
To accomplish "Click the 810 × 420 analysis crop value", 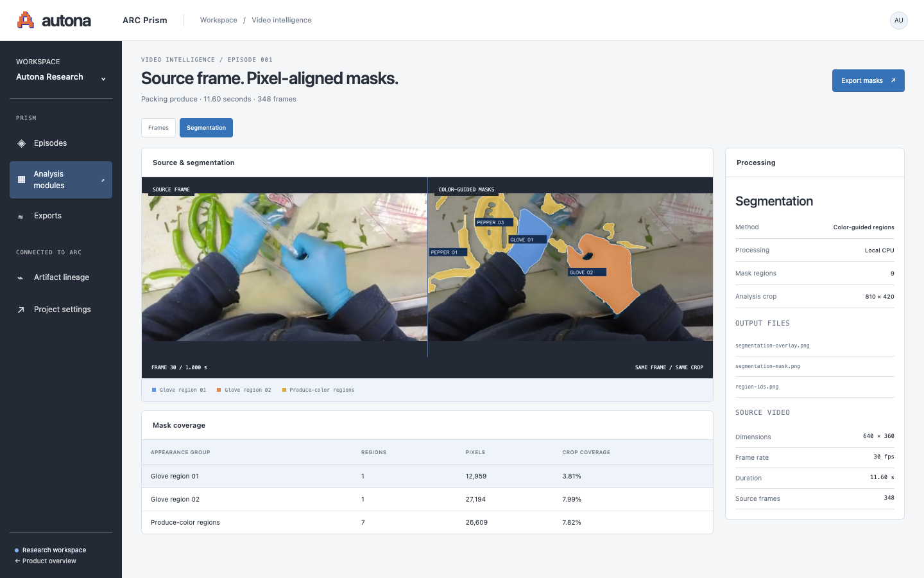I will (880, 297).
